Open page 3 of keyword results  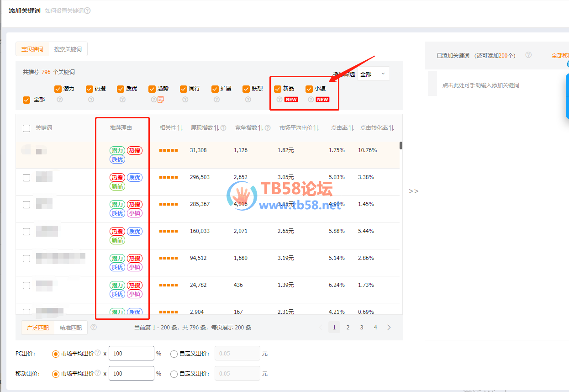tap(362, 327)
